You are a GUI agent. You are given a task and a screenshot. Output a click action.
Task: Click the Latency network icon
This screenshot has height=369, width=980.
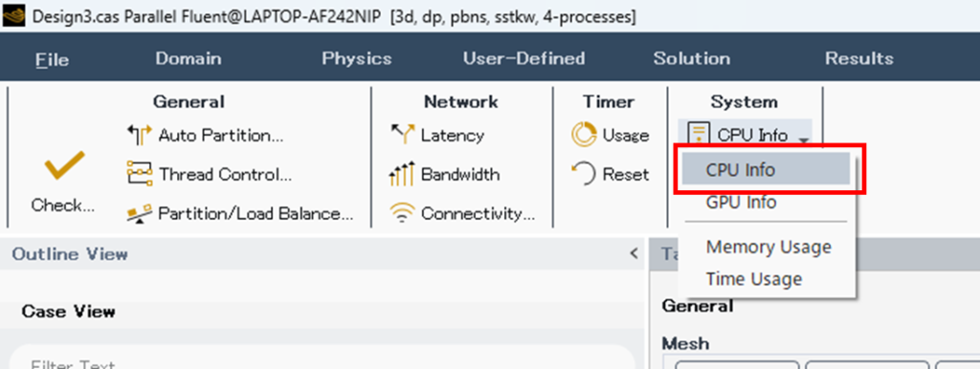tap(402, 135)
